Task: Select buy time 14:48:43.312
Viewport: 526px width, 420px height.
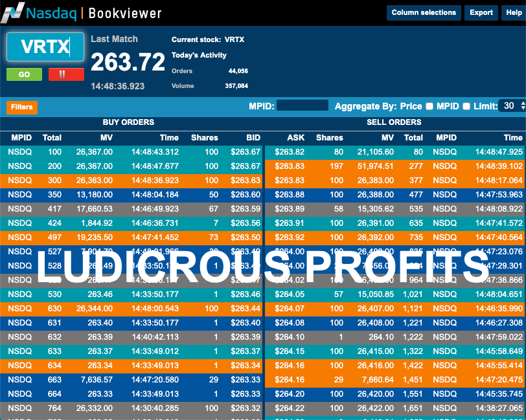Action: [x=155, y=152]
